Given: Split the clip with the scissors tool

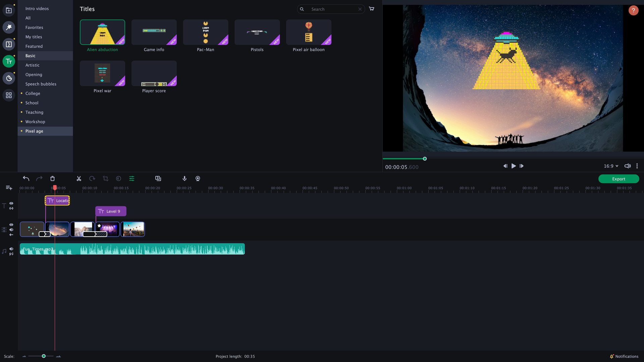Looking at the screenshot, I should pyautogui.click(x=79, y=179).
